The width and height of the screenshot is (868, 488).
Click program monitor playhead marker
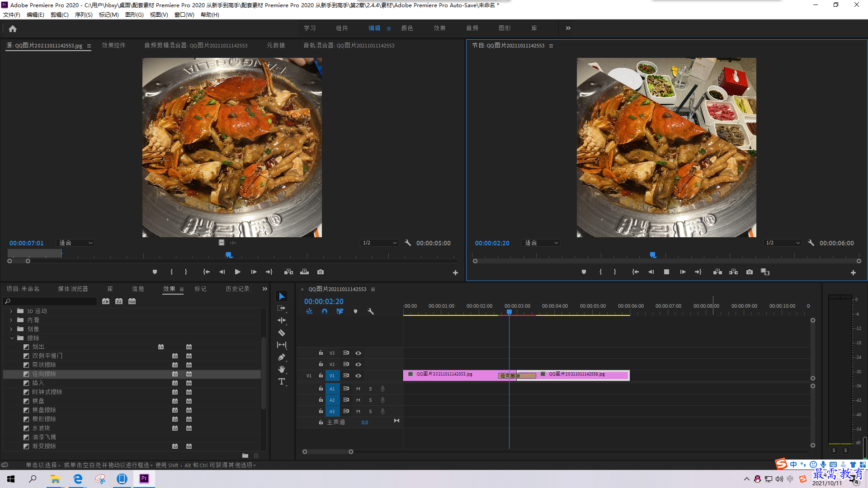653,255
